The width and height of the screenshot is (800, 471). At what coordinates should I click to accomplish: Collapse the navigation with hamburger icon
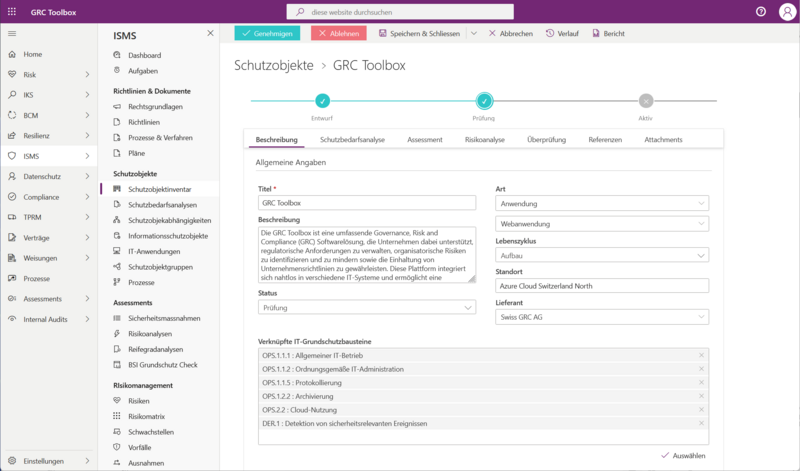coord(12,34)
